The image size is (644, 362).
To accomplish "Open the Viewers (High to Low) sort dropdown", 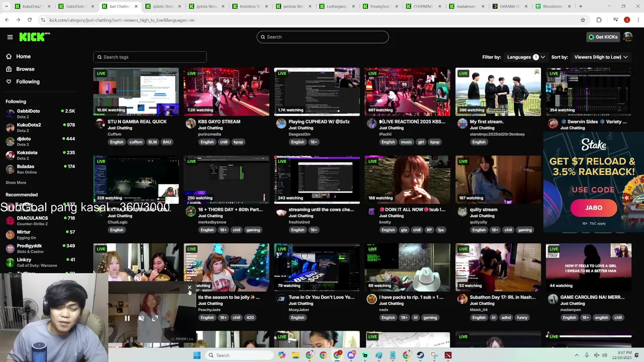I will pos(601,57).
